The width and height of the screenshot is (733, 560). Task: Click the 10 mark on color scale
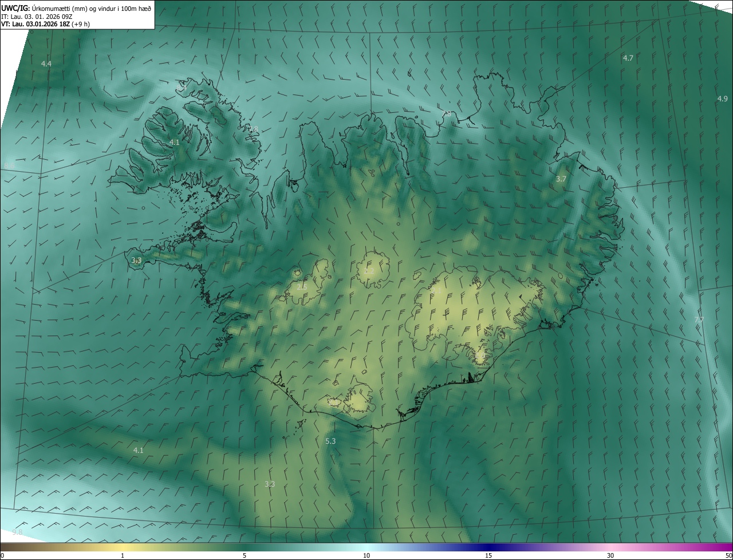(366, 555)
